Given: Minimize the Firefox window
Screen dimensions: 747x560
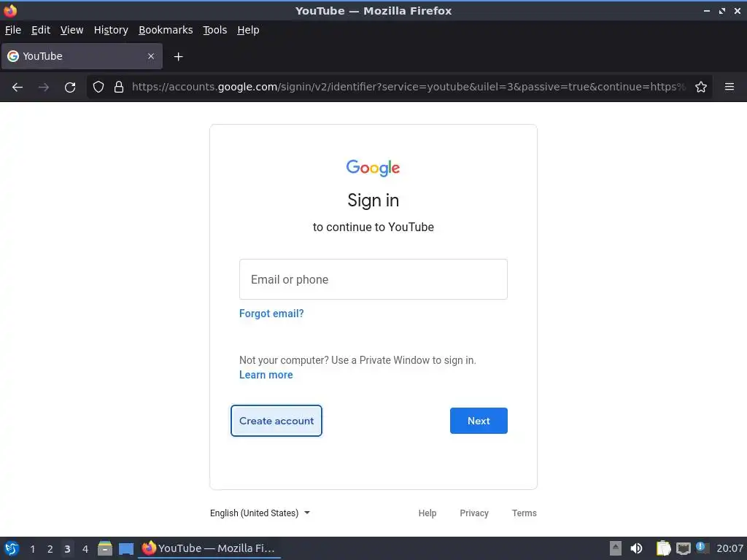Looking at the screenshot, I should click(x=707, y=10).
